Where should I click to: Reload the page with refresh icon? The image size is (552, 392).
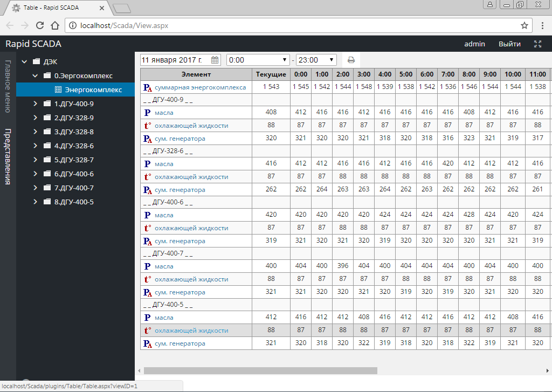40,25
